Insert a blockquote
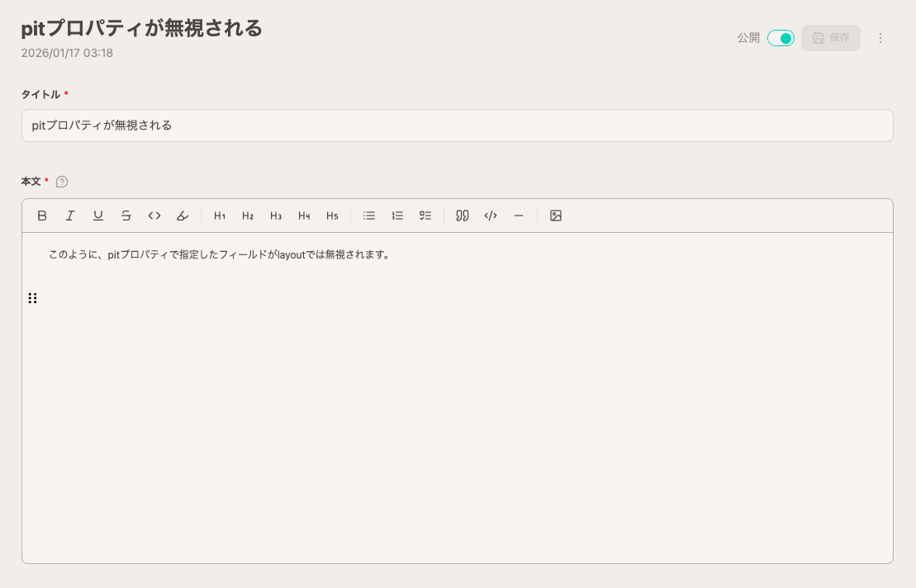Viewport: 916px width, 588px height. pos(462,216)
